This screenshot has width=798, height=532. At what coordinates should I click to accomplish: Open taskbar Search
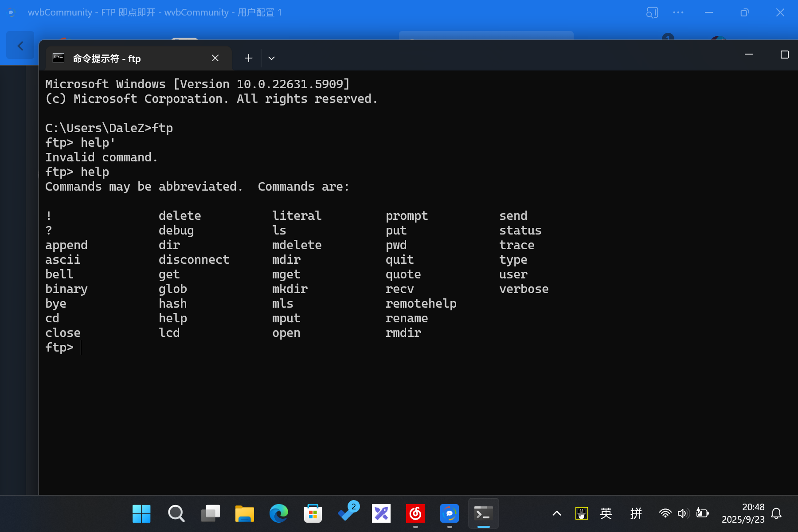click(x=176, y=514)
